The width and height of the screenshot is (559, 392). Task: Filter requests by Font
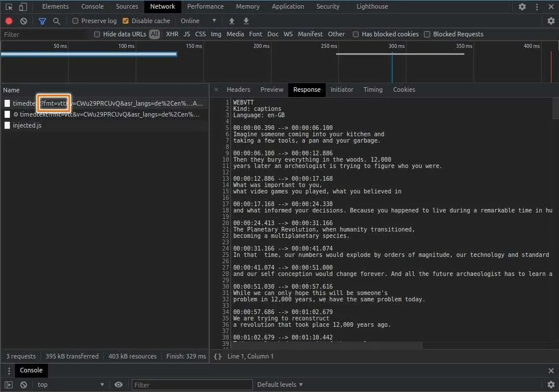pyautogui.click(x=256, y=34)
